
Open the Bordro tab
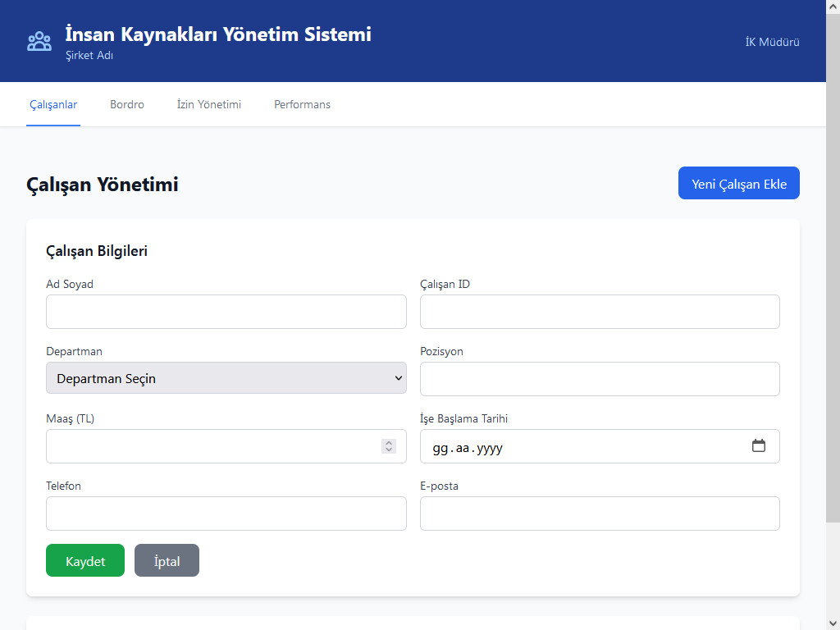(127, 104)
